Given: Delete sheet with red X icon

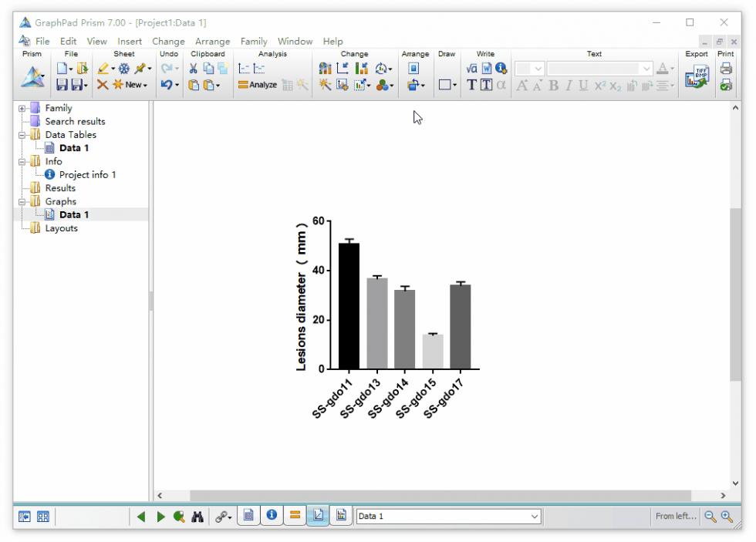Looking at the screenshot, I should [102, 85].
